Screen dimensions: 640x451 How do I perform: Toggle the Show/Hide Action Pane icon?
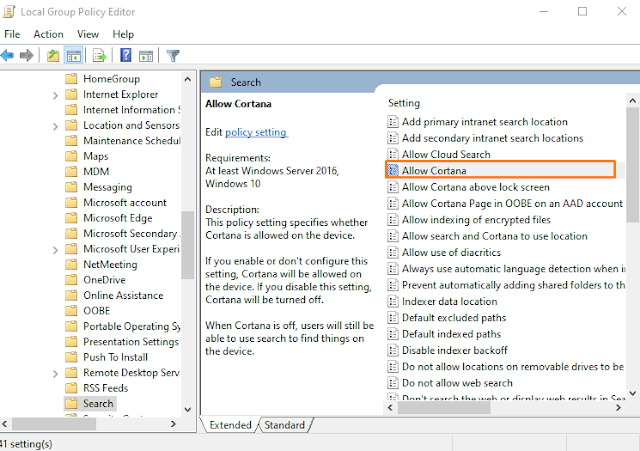coord(146,56)
